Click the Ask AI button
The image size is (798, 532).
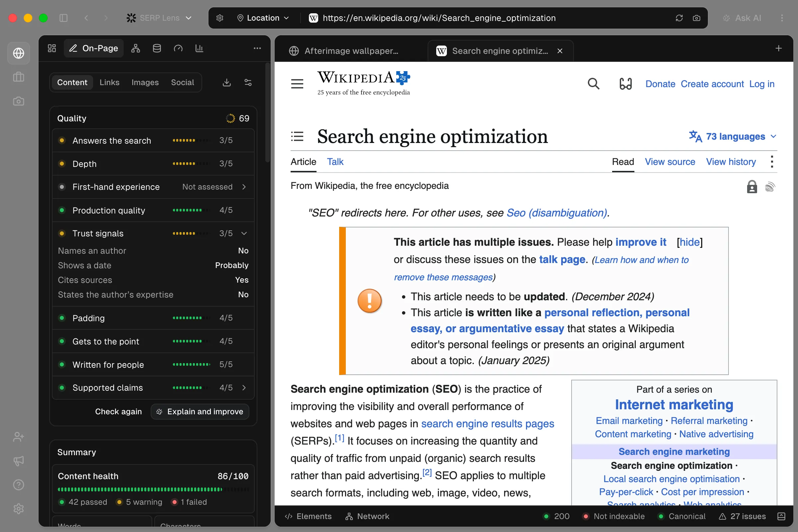pos(742,18)
